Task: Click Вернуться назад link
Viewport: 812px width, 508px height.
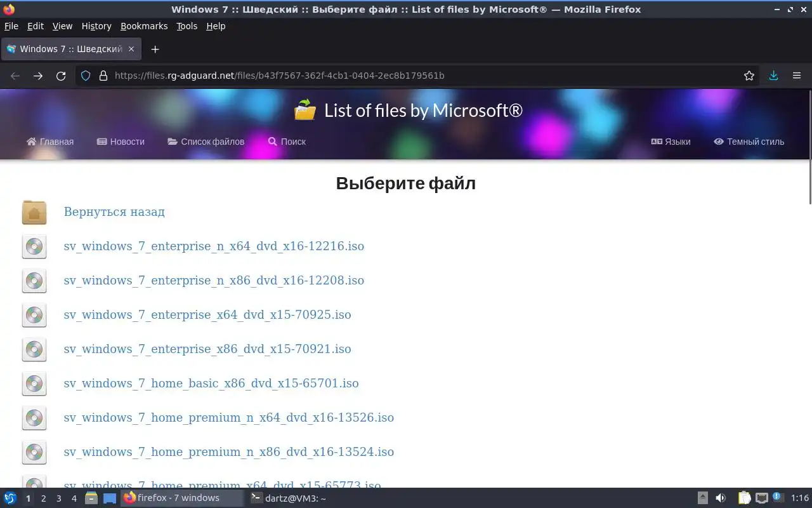Action: 114,212
